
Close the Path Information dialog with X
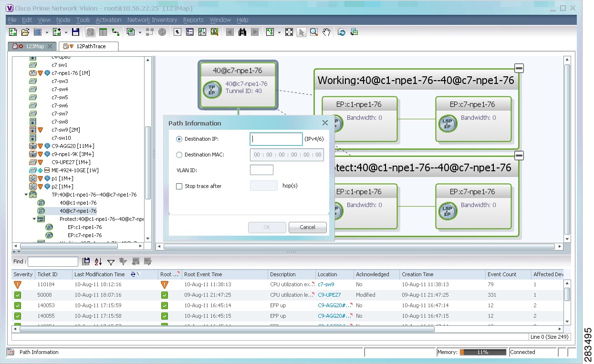coord(325,123)
